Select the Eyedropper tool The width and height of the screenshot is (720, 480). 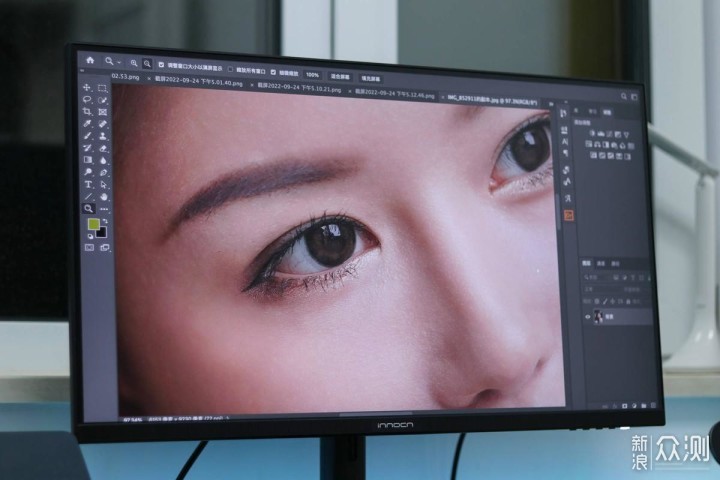tap(87, 124)
